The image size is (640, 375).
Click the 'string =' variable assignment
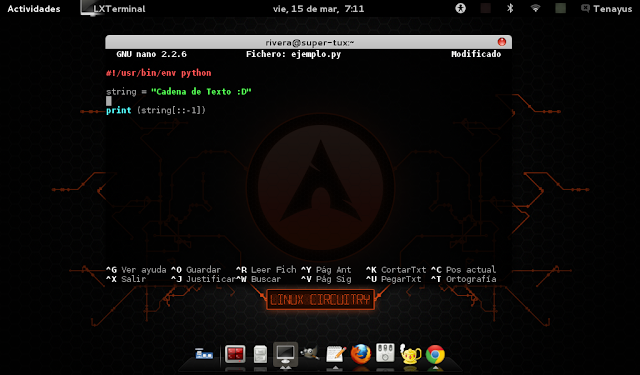click(x=126, y=92)
